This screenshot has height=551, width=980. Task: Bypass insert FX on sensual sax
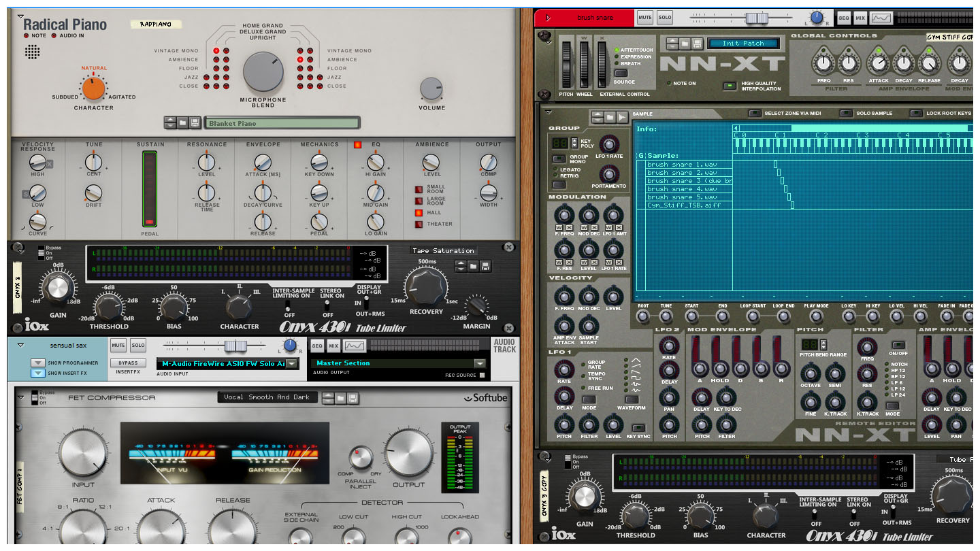click(x=128, y=363)
